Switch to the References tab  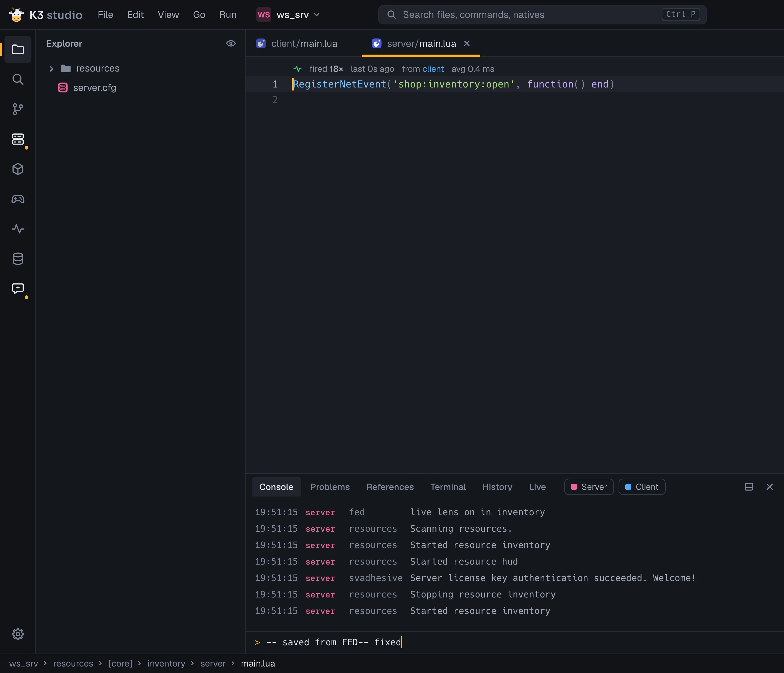pyautogui.click(x=390, y=487)
